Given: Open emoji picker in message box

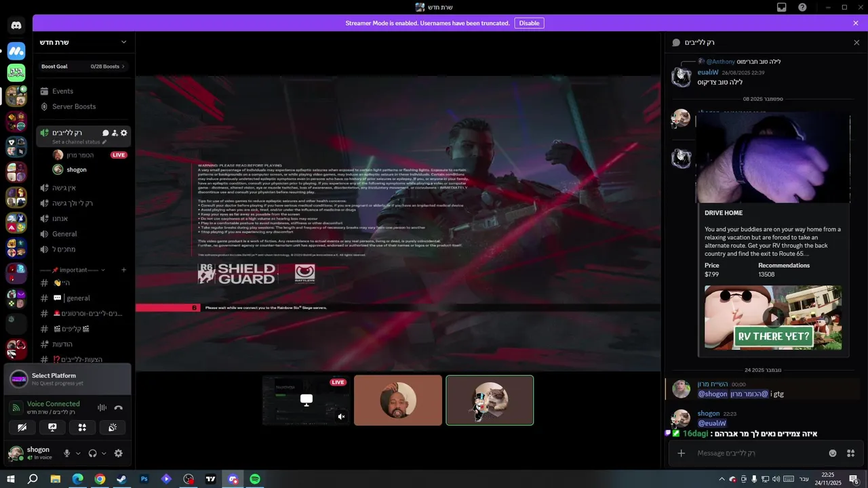Looking at the screenshot, I should click(833, 453).
